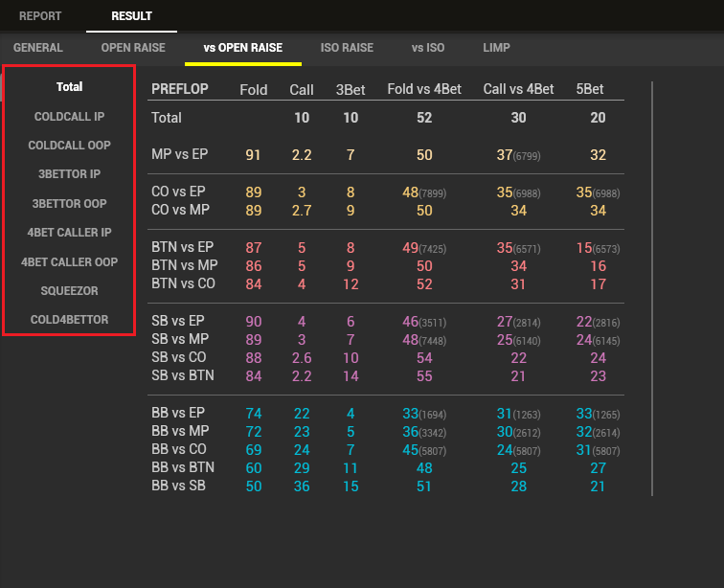
Task: Select Total in the sidebar
Action: 69,87
